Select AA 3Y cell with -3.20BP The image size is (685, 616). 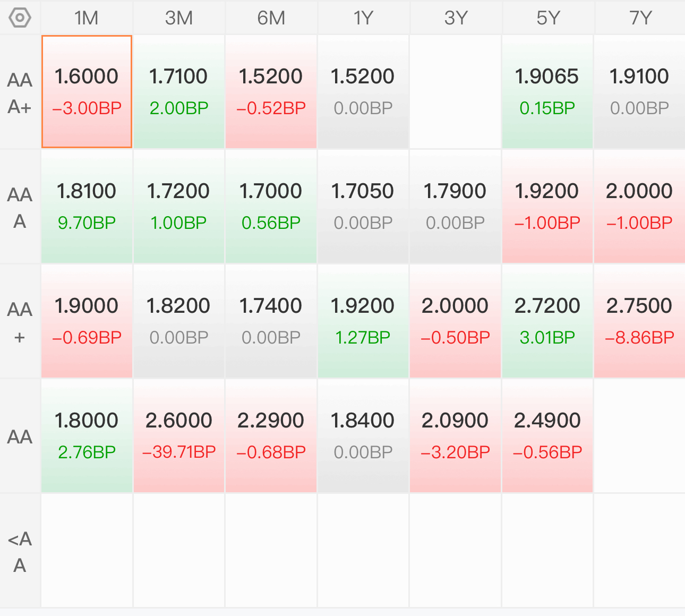click(456, 436)
